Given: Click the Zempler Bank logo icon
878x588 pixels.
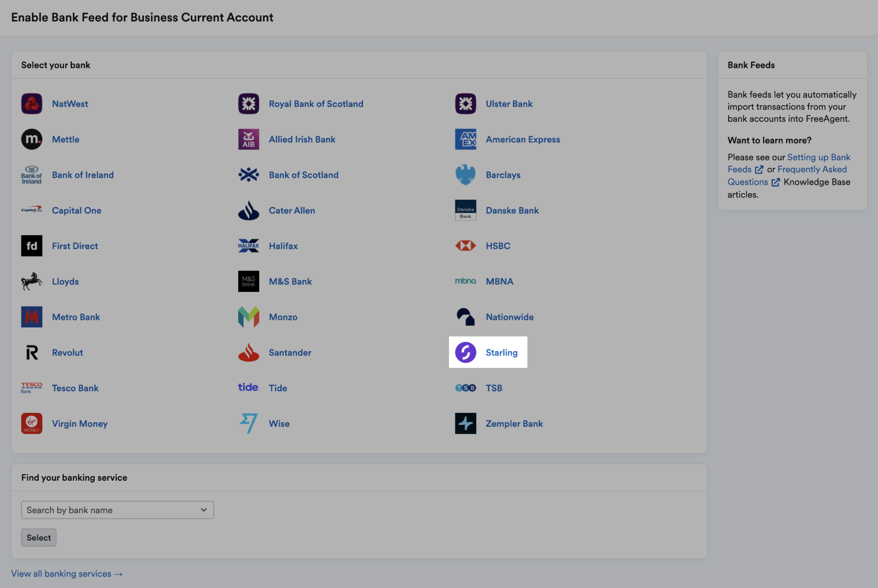Looking at the screenshot, I should [x=465, y=423].
